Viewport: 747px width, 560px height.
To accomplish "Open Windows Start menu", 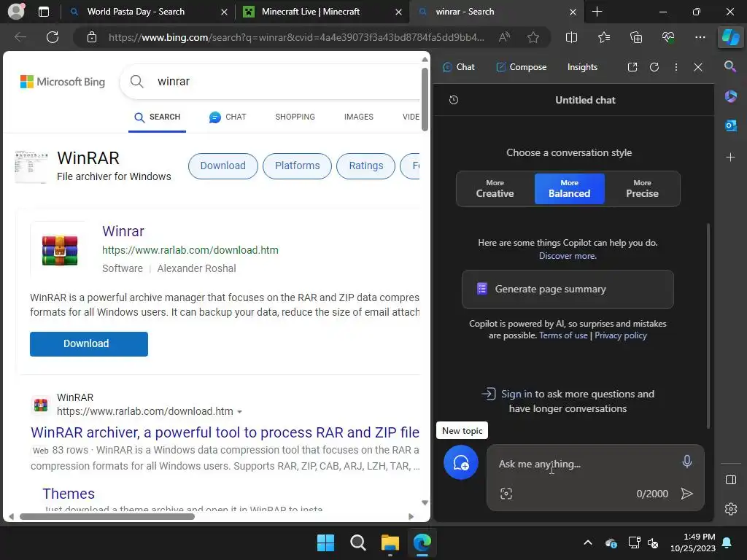I will [x=325, y=542].
